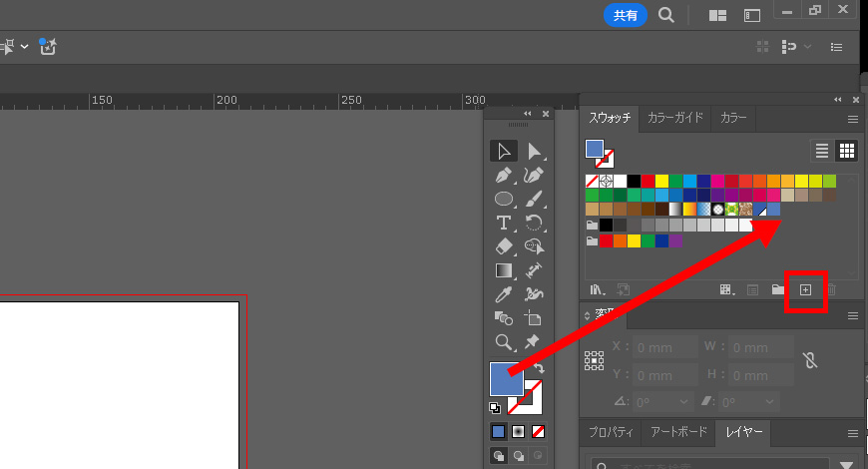Swap fill and stroke colors arrow
The width and height of the screenshot is (868, 469).
point(538,367)
